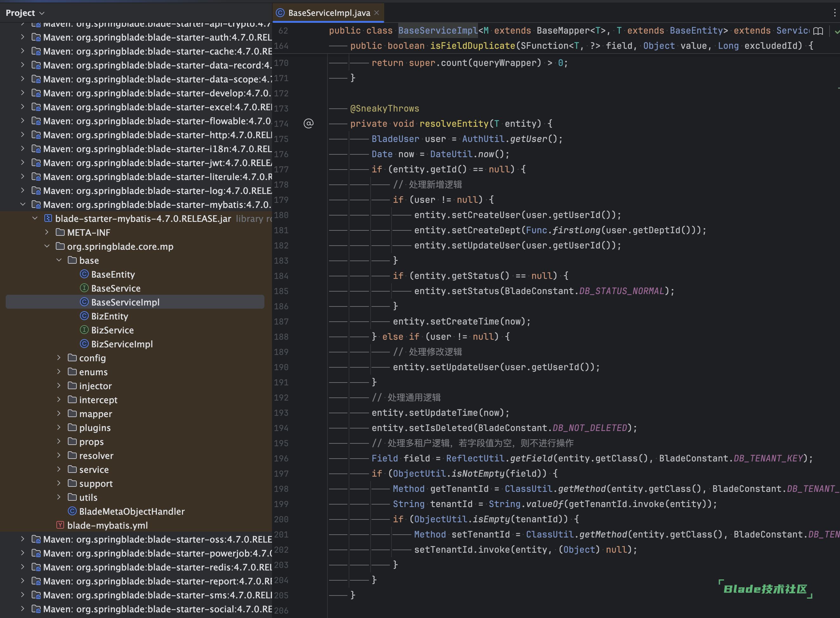Open BizServiceImpl class file
Screen dimensions: 840x618
122,344
